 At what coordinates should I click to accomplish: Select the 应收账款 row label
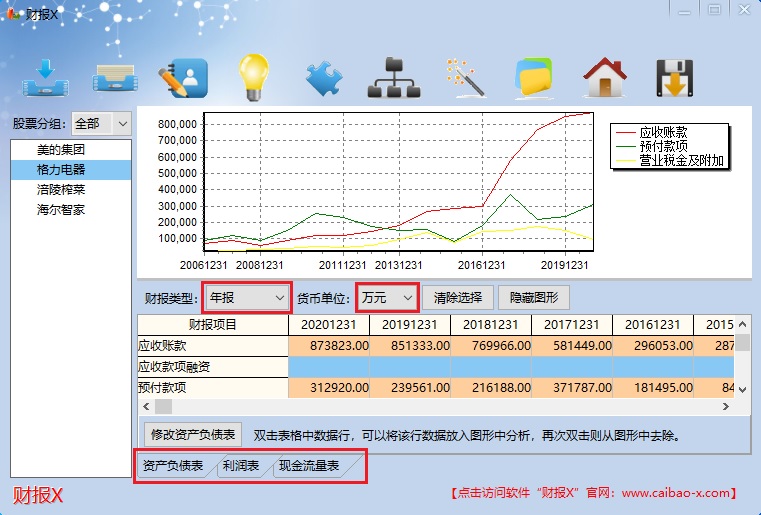click(213, 346)
